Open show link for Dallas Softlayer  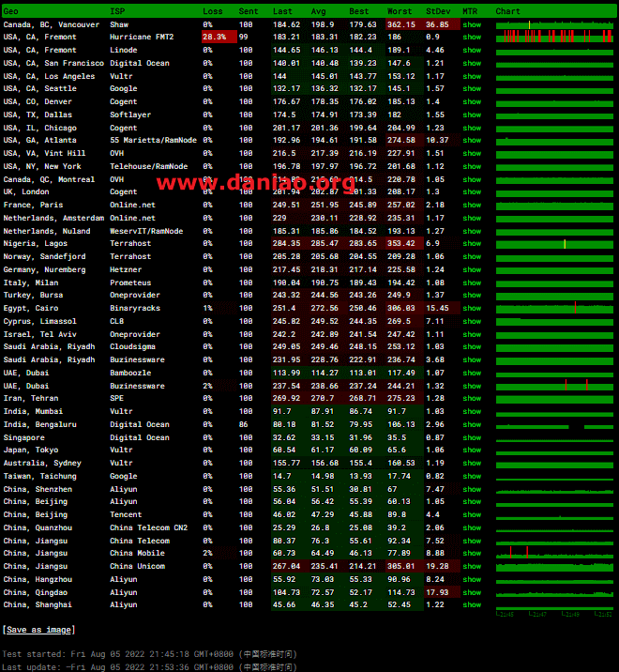coord(472,115)
